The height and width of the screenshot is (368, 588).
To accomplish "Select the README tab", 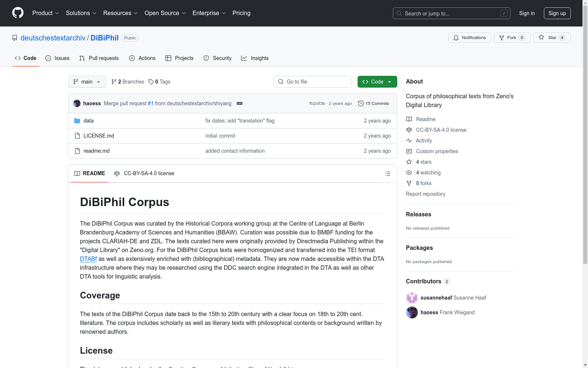I will [90, 173].
